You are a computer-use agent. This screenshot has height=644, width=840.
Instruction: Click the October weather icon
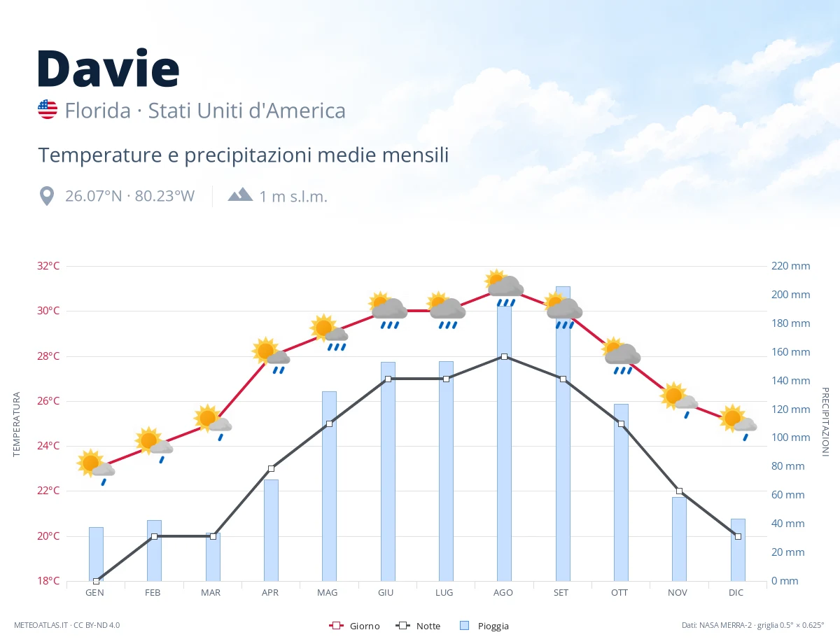tap(621, 354)
